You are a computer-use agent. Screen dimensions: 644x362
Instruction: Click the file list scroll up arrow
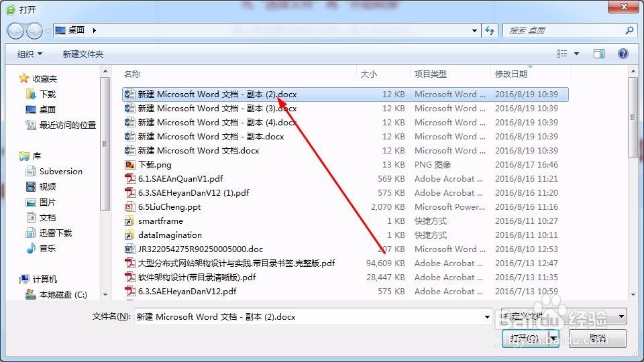[633, 72]
